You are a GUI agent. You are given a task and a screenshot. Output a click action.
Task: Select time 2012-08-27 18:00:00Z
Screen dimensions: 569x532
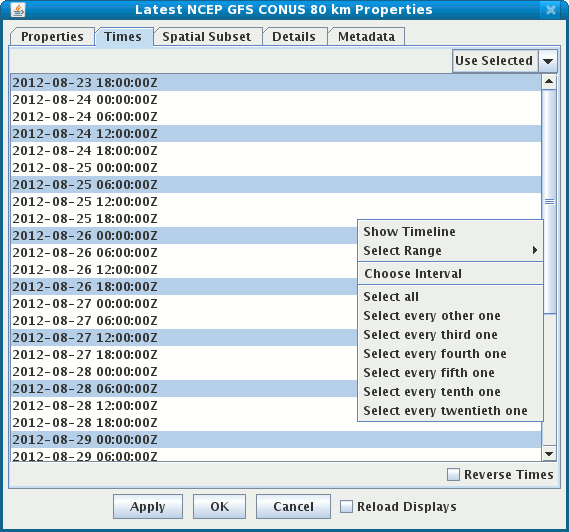coord(184,355)
